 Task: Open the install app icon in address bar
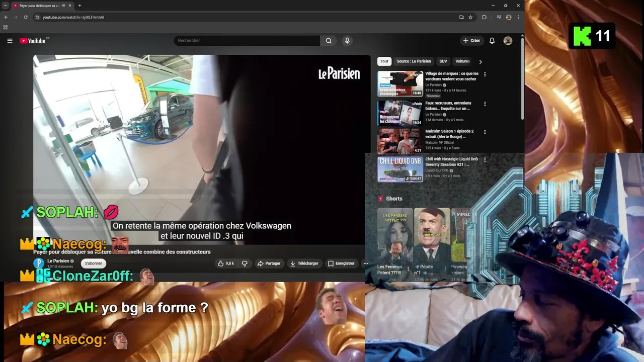[x=461, y=17]
